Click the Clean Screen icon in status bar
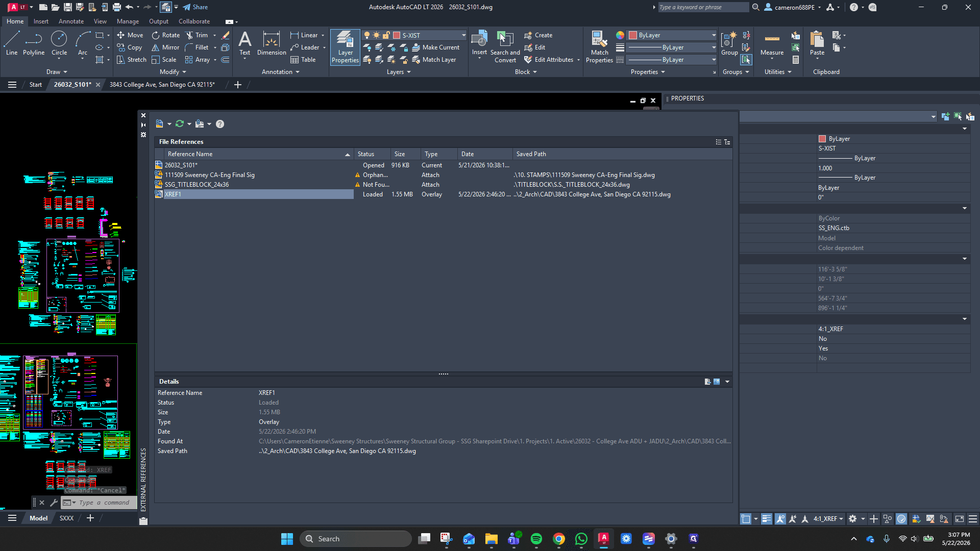980x551 pixels. click(959, 519)
